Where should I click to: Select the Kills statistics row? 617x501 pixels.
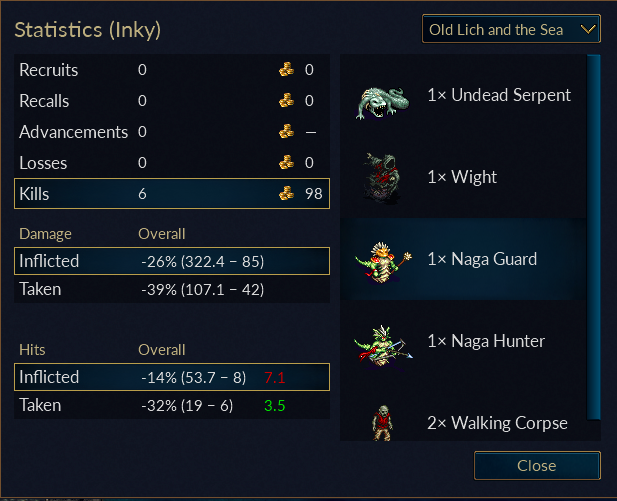172,194
